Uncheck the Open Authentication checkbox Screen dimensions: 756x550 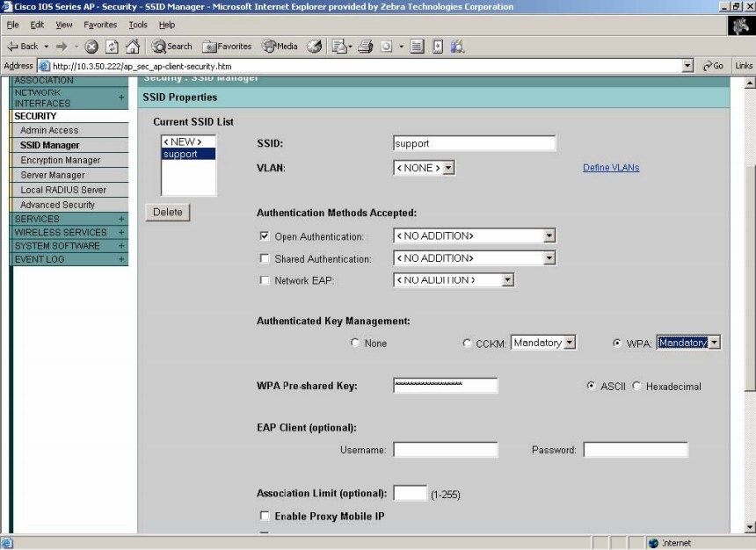tap(265, 236)
